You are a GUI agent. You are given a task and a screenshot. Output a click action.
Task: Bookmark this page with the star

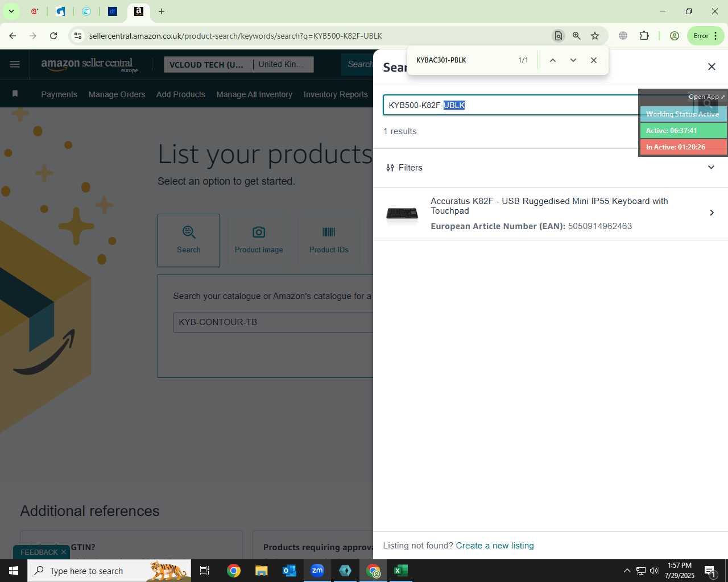pos(595,36)
